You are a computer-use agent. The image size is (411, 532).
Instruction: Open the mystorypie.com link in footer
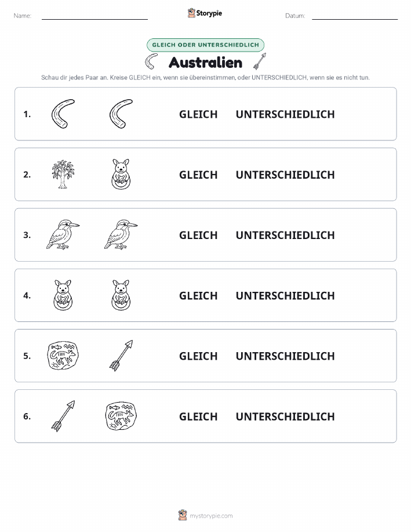pyautogui.click(x=211, y=516)
